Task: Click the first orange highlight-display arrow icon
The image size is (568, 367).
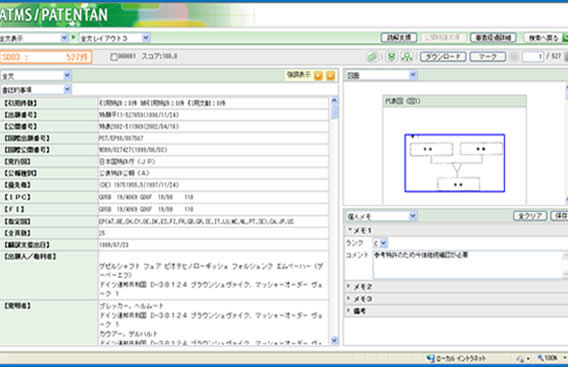Action: [318, 75]
